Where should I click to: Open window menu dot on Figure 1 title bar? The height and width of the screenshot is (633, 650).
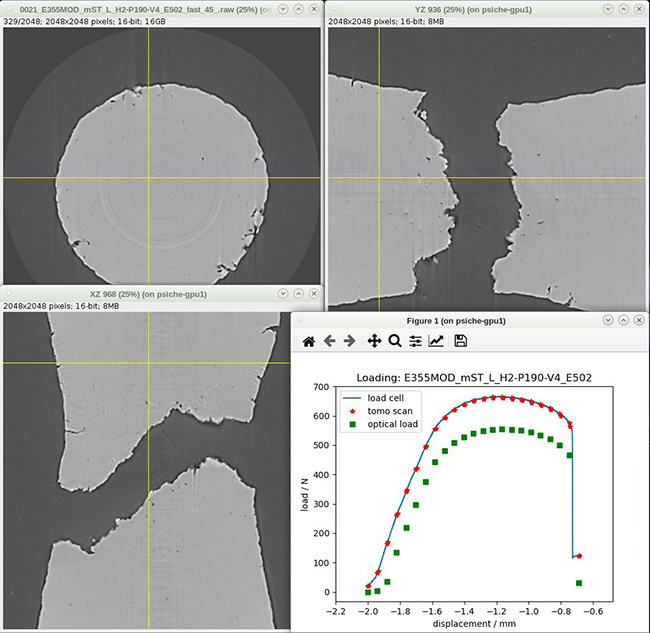[x=300, y=321]
